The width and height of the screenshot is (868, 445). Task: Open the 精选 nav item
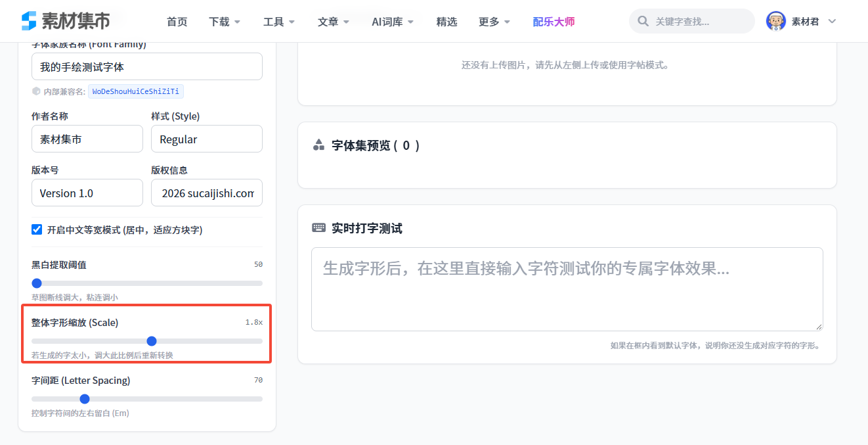pyautogui.click(x=446, y=22)
